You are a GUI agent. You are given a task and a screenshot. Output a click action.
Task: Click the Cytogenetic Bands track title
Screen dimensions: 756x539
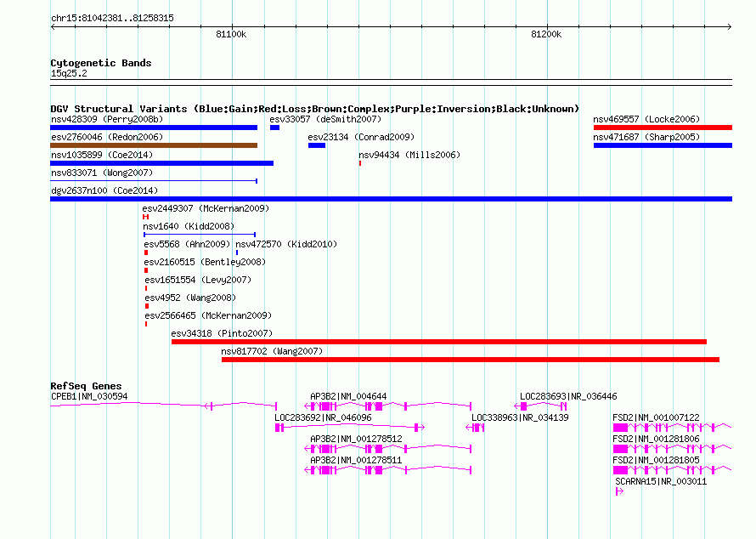pyautogui.click(x=101, y=63)
